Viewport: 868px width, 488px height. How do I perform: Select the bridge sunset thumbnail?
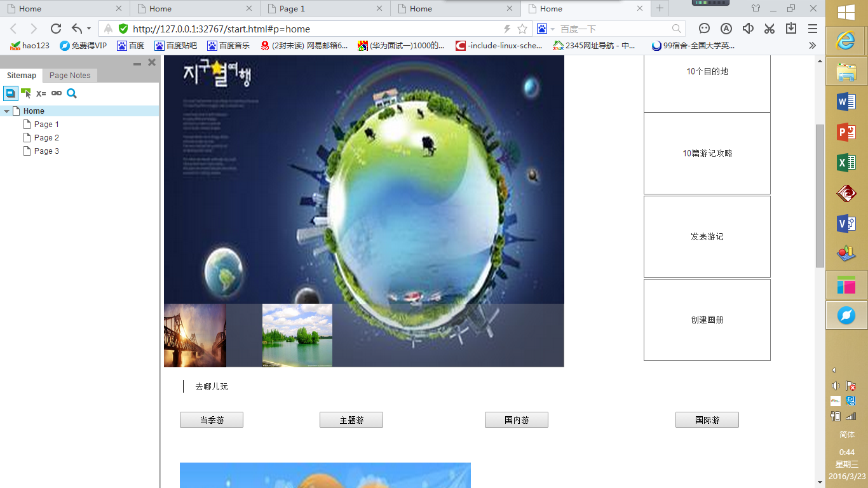(x=195, y=335)
